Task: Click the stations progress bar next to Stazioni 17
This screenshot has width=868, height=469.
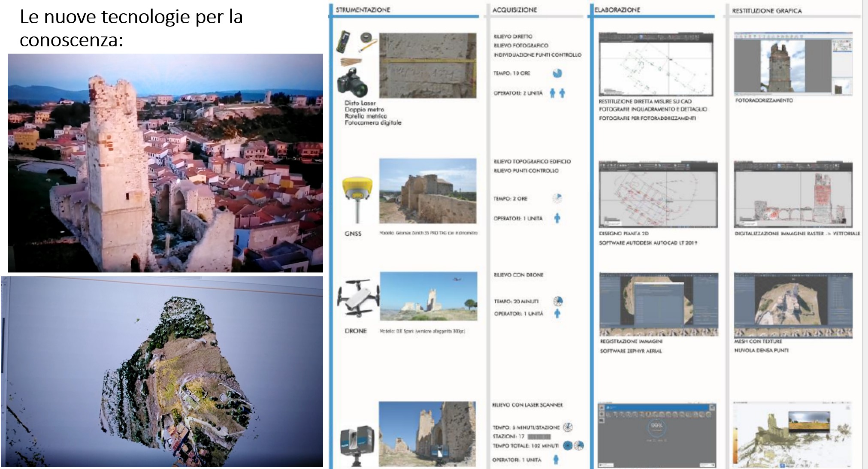Action: point(539,436)
